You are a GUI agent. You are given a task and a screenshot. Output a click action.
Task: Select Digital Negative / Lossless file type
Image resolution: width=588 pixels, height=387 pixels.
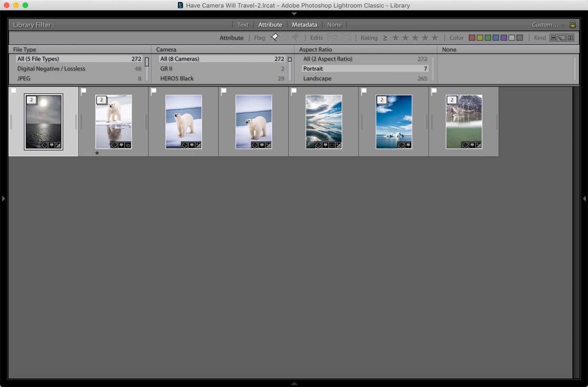click(x=79, y=69)
